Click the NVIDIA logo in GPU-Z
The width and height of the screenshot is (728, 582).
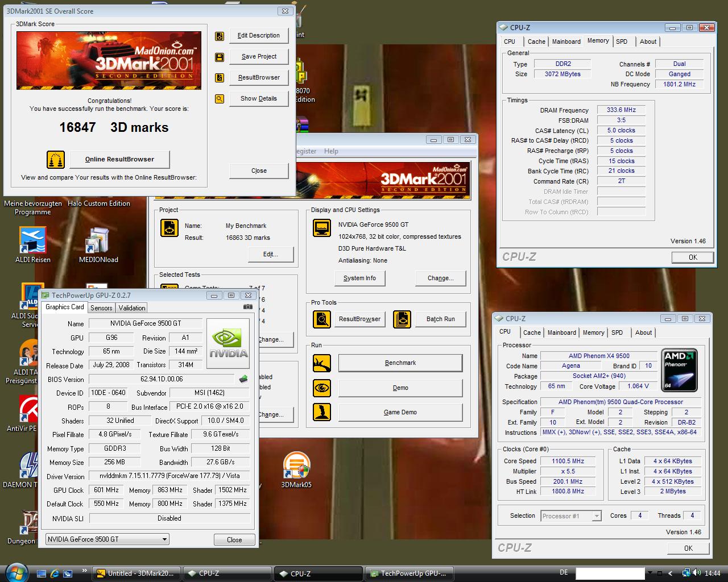click(228, 344)
